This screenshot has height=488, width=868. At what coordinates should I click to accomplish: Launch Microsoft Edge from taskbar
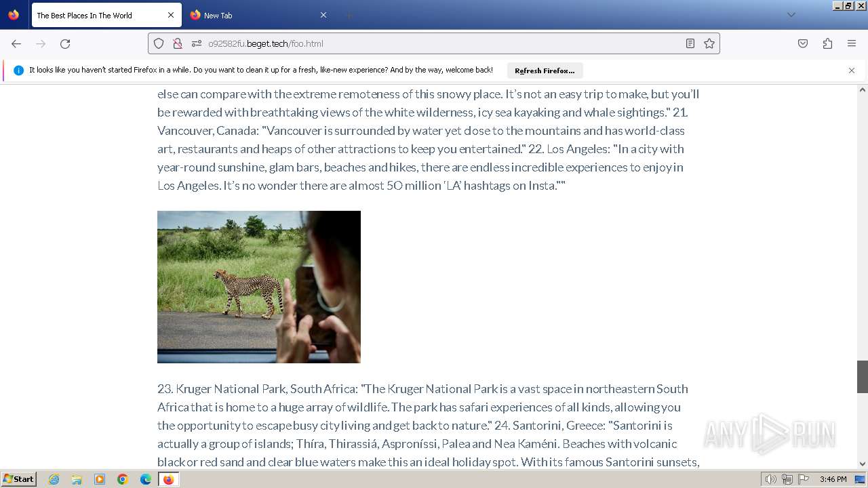click(x=146, y=479)
